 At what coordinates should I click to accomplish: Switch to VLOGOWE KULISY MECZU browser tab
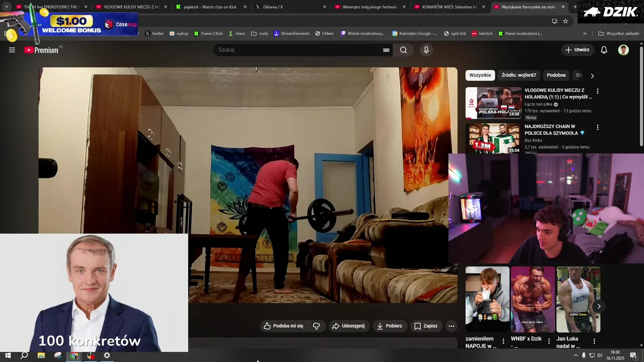(131, 7)
